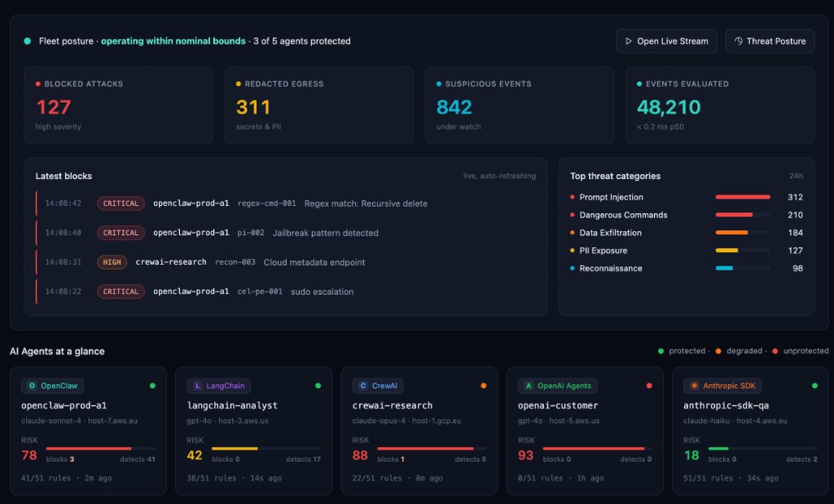Click the anthropic-sdk-qa agent name
Screen dimensions: 834x504
(x=726, y=405)
